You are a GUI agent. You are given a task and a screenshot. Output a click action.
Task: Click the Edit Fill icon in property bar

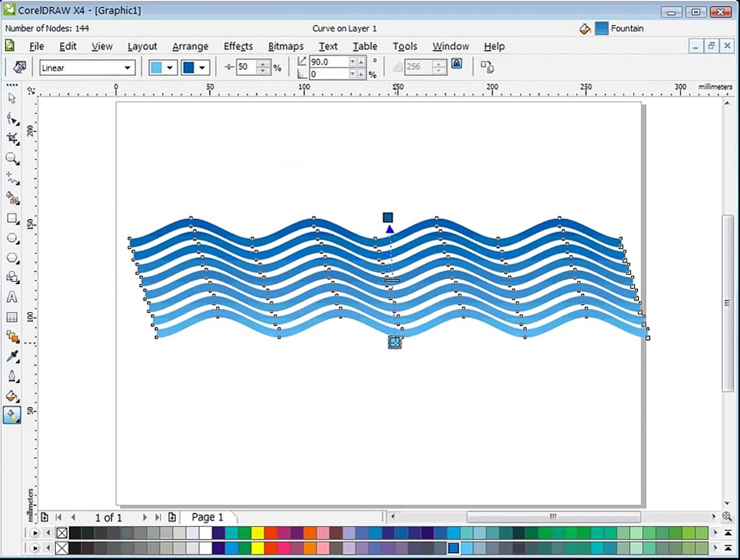pos(19,67)
